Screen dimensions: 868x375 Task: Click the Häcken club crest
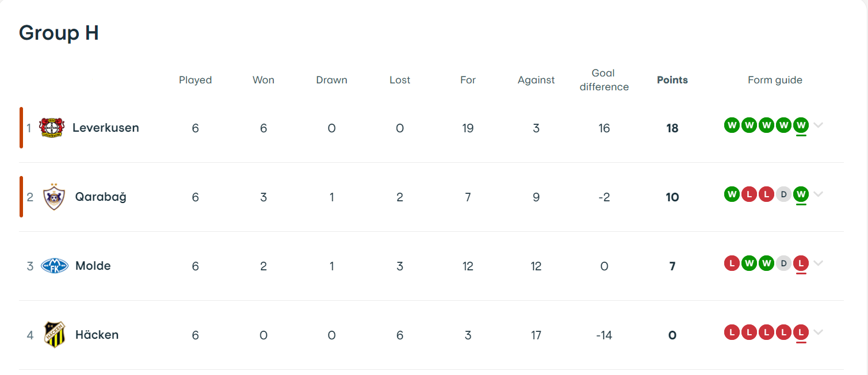(x=55, y=335)
